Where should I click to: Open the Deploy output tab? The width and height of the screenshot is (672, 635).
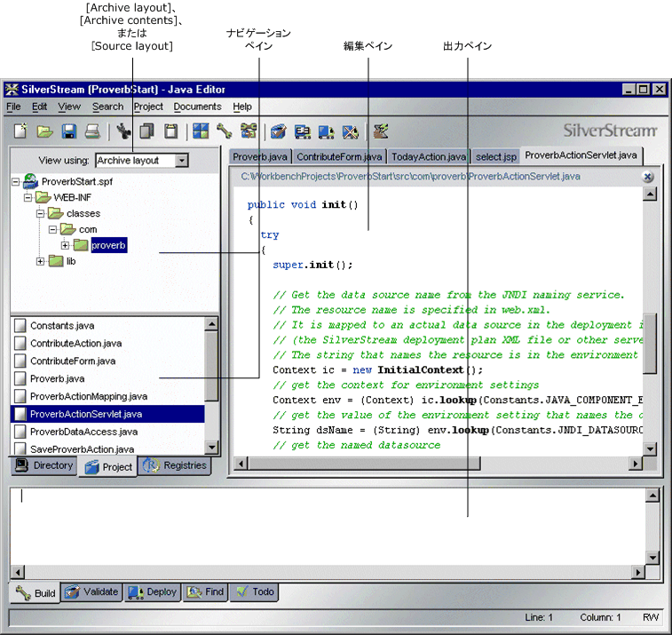tap(153, 592)
